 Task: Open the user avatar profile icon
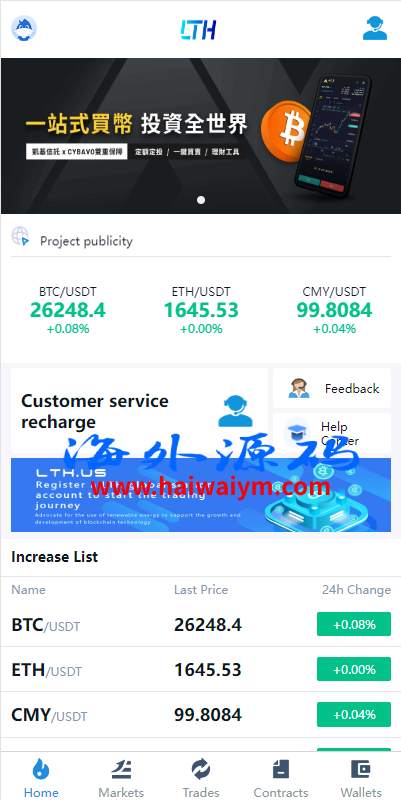pyautogui.click(x=24, y=29)
